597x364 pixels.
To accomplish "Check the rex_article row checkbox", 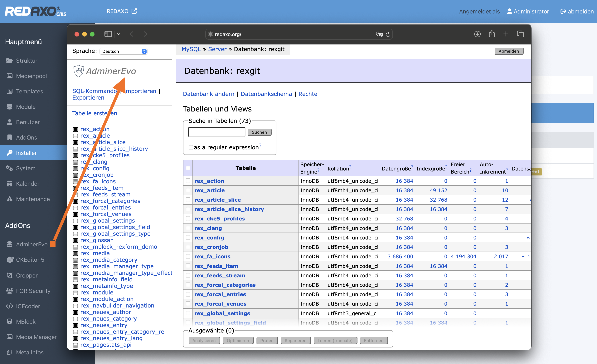I will coord(188,190).
